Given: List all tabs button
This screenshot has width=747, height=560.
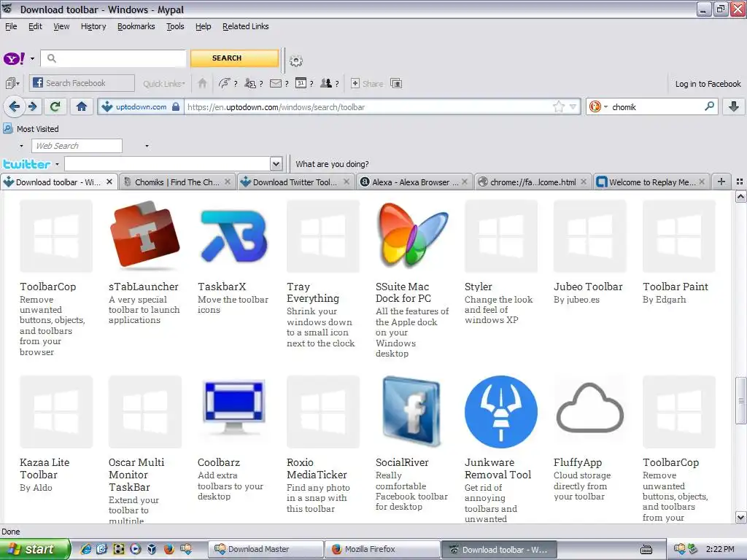Looking at the screenshot, I should 740,182.
